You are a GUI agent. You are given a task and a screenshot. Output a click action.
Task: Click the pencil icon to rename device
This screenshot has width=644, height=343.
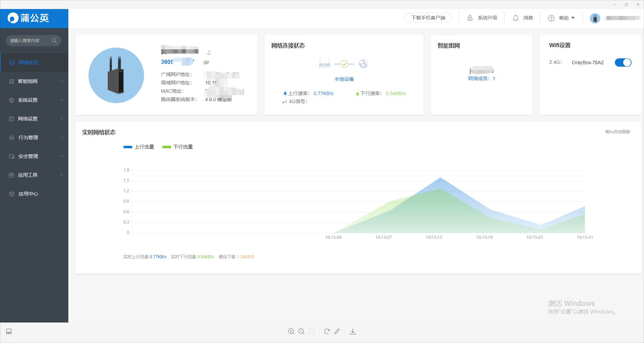[x=209, y=52]
